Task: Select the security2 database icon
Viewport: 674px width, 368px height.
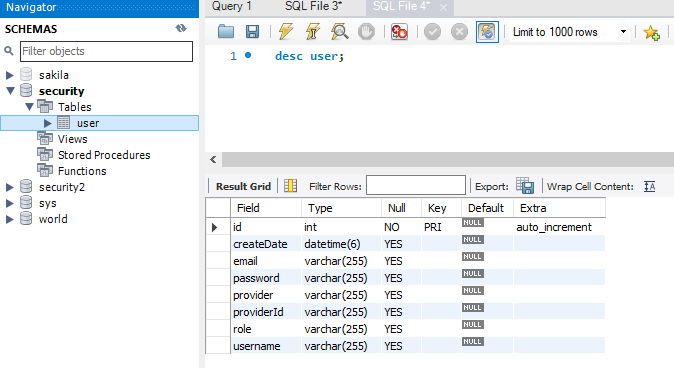Action: click(26, 187)
